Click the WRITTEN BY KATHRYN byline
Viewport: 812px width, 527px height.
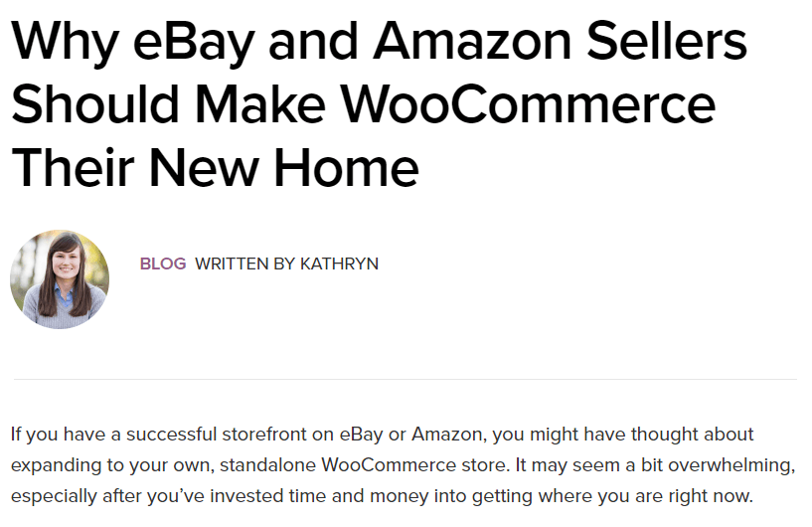pos(286,263)
